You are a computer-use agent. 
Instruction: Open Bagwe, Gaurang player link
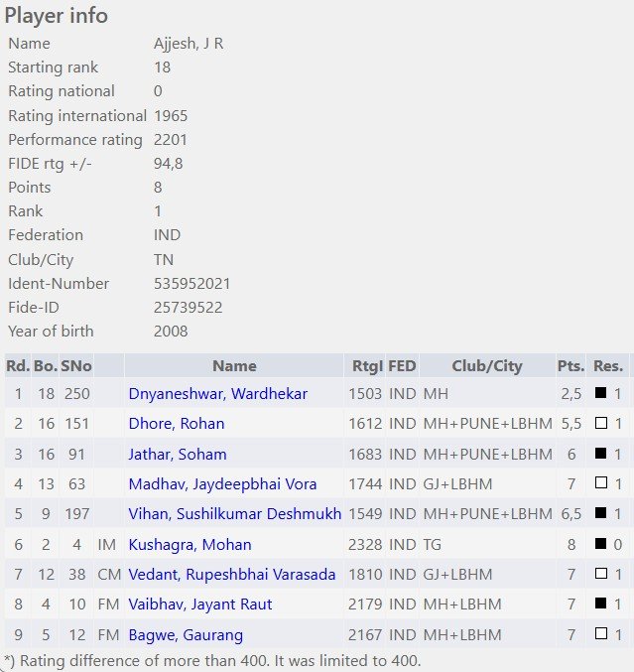[x=186, y=634]
